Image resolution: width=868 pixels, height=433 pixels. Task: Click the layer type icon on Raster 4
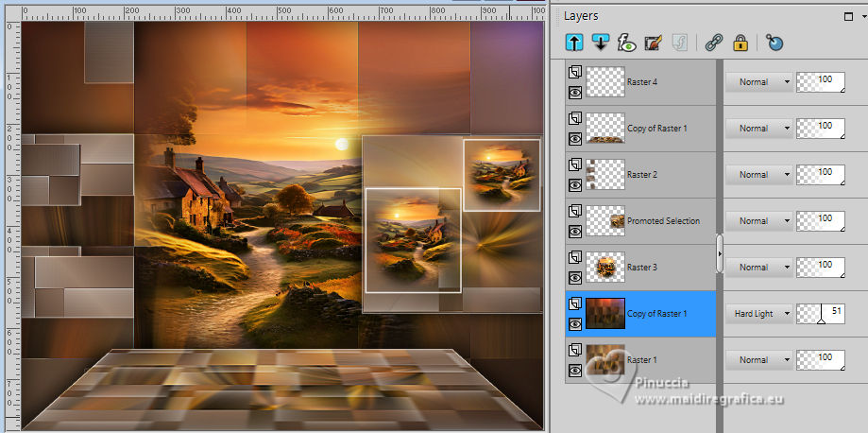(x=574, y=72)
